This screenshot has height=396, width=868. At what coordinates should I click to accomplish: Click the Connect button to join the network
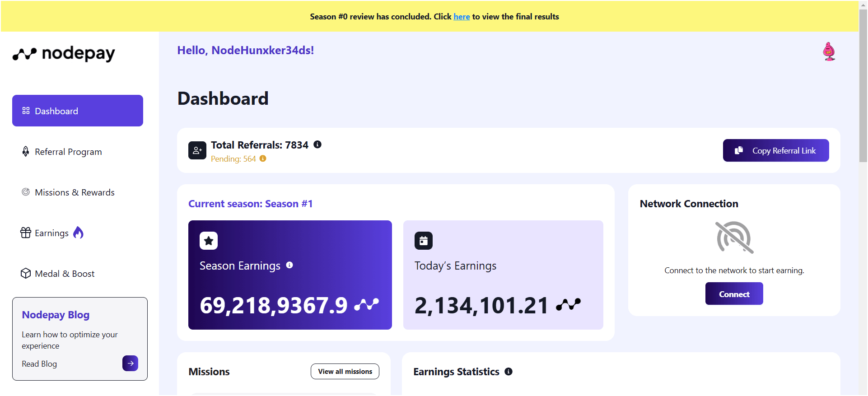[733, 294]
